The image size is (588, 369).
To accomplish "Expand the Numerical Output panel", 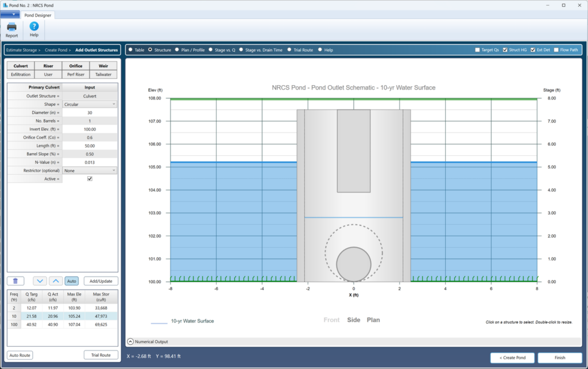I will point(130,341).
